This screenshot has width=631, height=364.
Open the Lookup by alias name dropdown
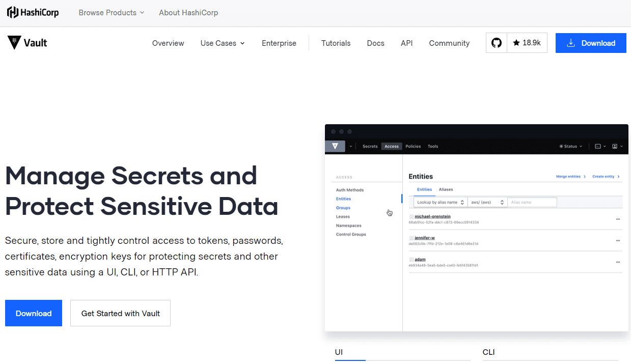(x=441, y=203)
